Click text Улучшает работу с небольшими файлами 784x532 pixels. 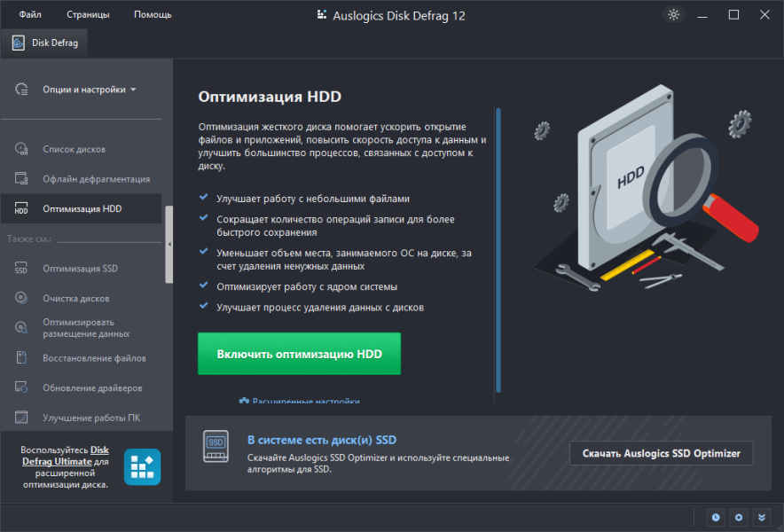point(313,199)
